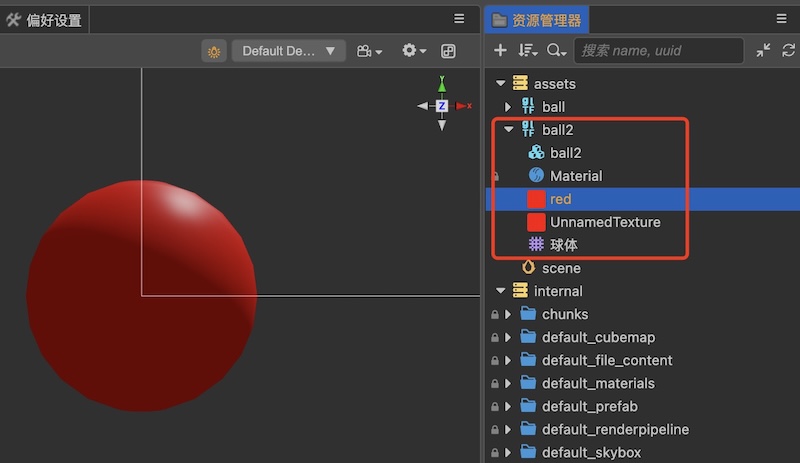Select the ball2 prefab sub-asset icon

pyautogui.click(x=536, y=152)
